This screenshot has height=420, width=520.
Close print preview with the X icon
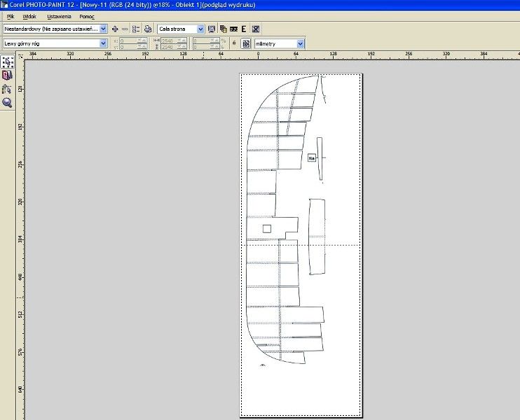(x=256, y=29)
